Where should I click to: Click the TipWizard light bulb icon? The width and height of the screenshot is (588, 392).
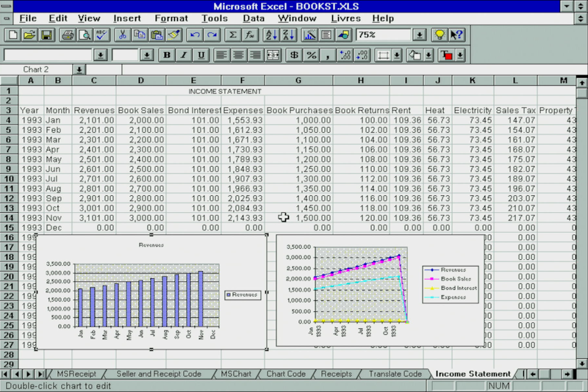pos(439,35)
